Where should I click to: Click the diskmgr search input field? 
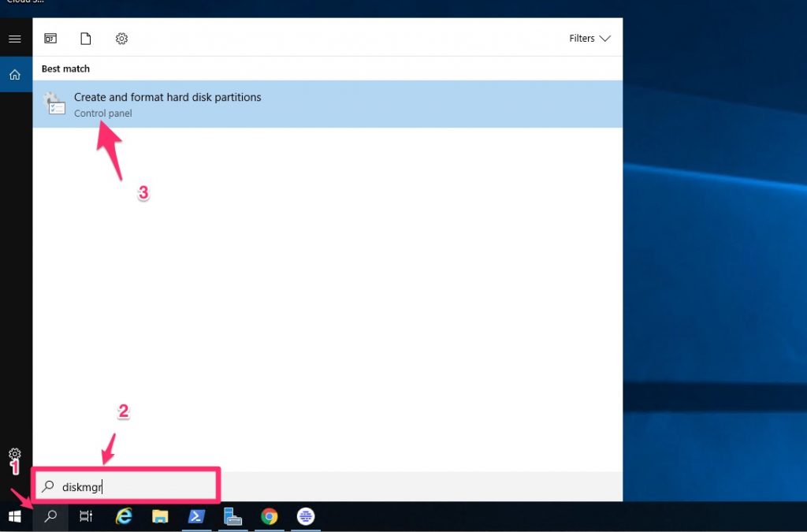point(134,486)
